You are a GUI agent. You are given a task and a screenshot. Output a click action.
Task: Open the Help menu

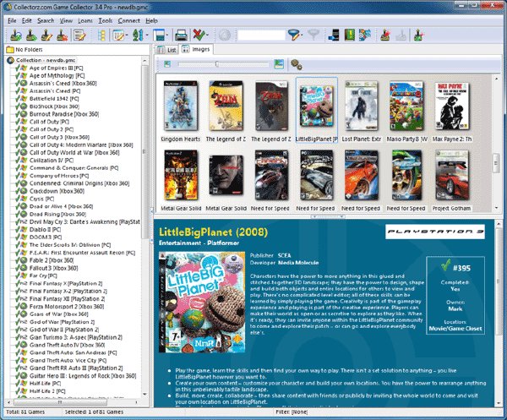[151, 20]
